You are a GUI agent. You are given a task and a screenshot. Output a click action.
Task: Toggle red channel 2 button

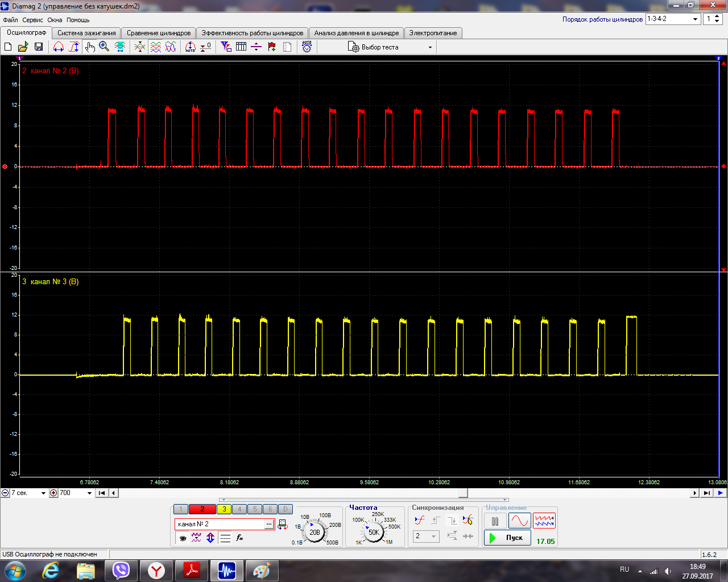click(202, 509)
